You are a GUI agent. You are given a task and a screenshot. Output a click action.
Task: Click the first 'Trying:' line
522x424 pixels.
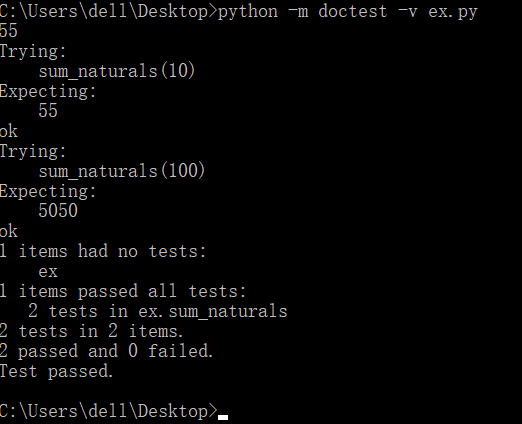(33, 51)
